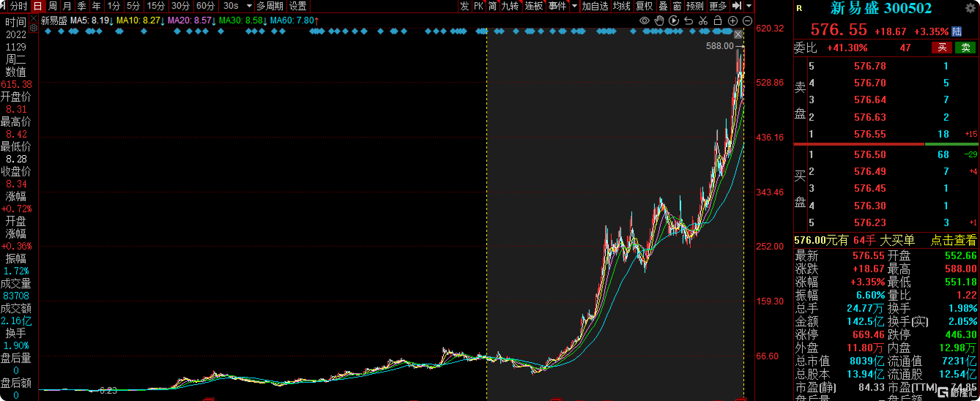Select the hand pan tool

point(659,21)
